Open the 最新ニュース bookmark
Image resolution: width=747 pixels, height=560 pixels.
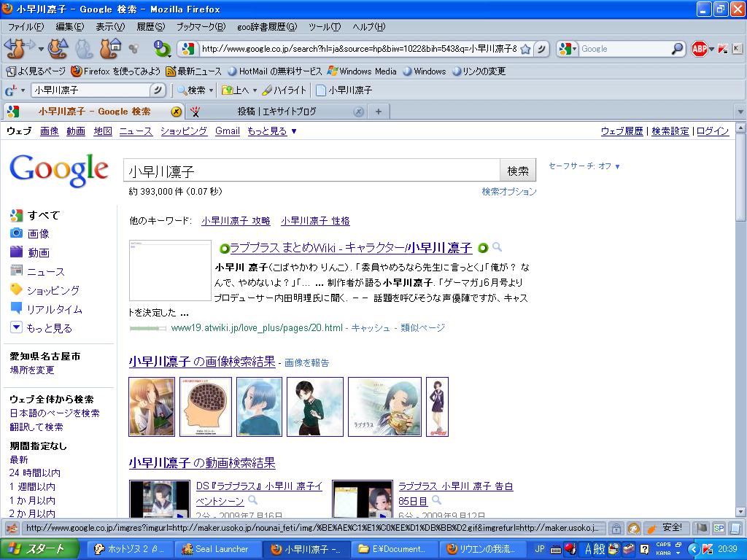point(193,71)
